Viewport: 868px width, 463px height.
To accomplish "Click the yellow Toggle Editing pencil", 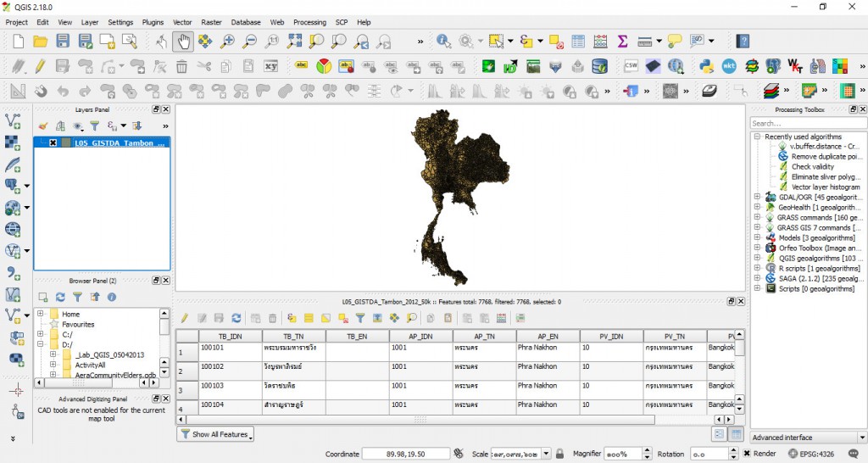I will (x=40, y=66).
